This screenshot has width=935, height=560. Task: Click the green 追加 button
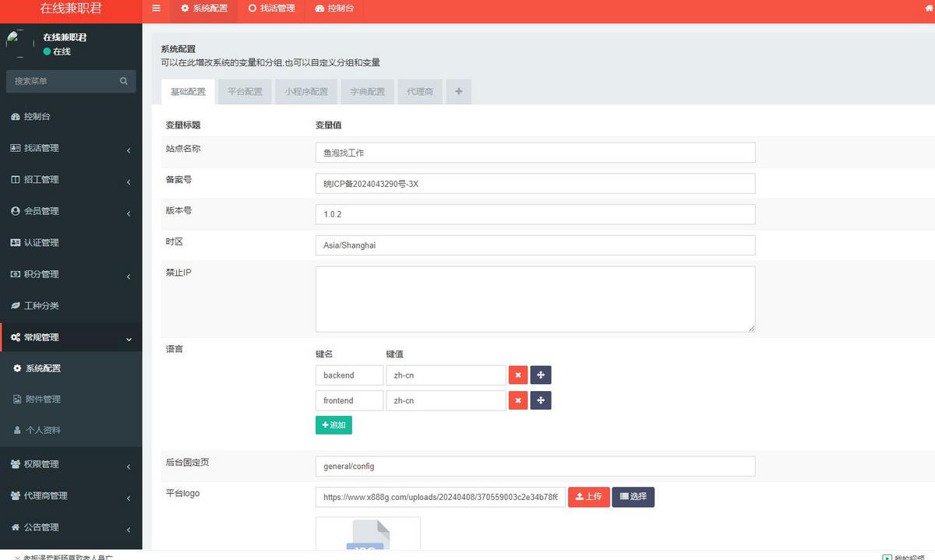click(x=333, y=425)
